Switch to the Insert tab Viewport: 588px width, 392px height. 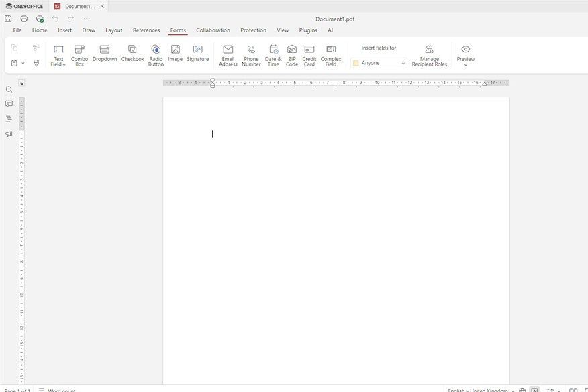[64, 30]
